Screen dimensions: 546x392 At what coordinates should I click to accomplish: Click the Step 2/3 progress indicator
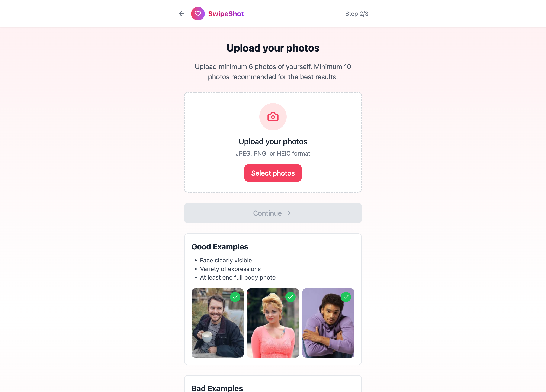coord(357,14)
